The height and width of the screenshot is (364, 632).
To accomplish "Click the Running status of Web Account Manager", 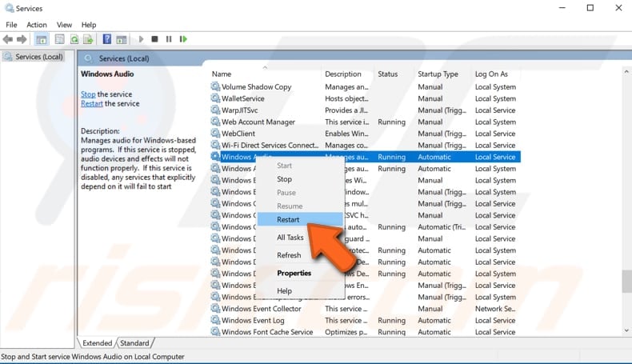I will coord(391,122).
